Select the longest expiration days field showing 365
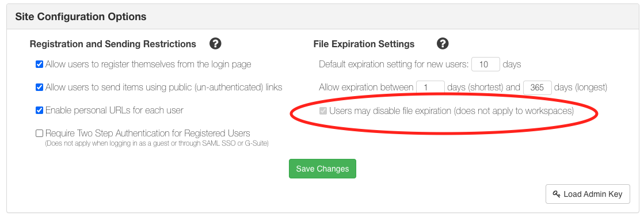The width and height of the screenshot is (644, 217). coord(537,87)
